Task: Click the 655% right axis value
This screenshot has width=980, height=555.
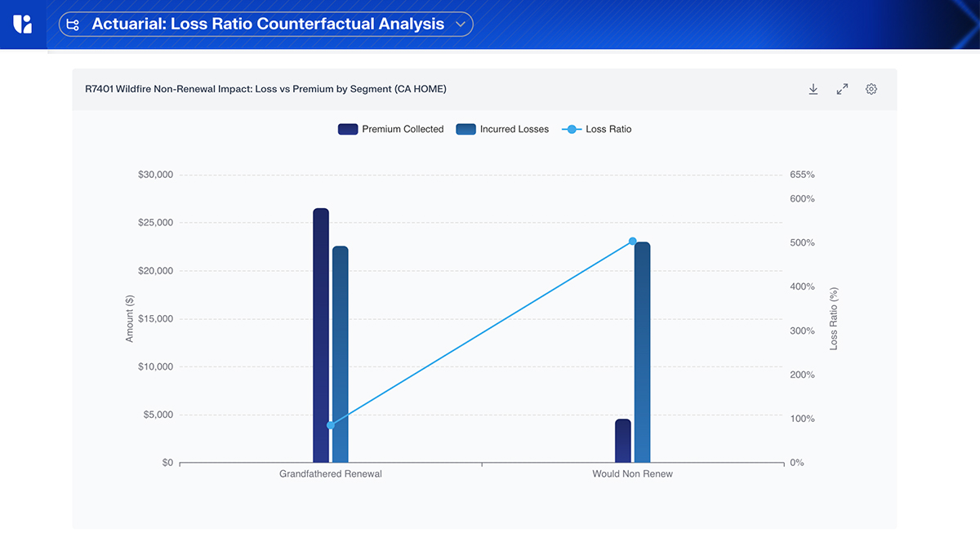Action: tap(802, 175)
